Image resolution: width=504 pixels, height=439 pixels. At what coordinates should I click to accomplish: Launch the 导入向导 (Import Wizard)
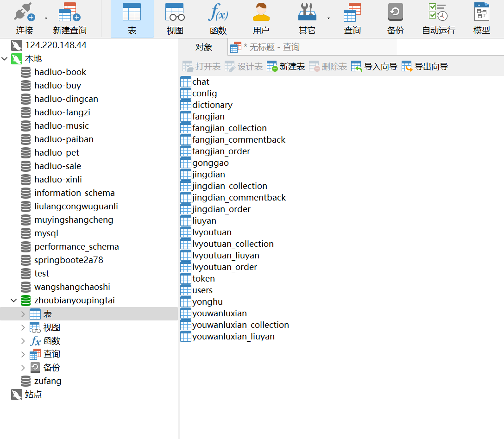click(x=374, y=67)
